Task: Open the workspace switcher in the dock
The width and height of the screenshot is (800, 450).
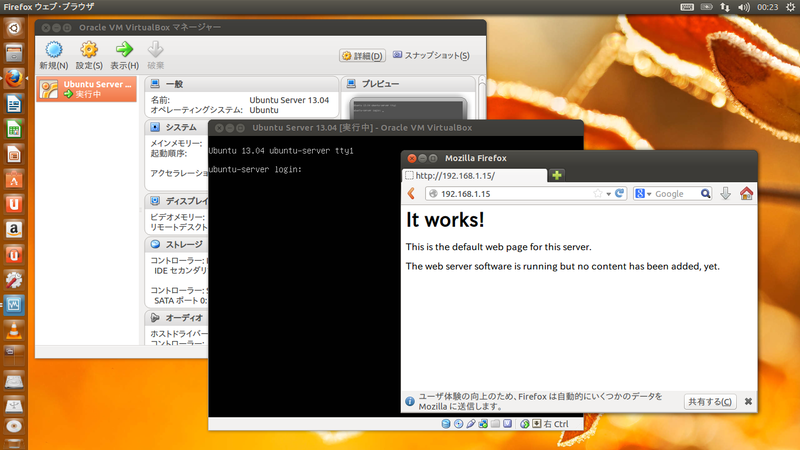Action: click(x=14, y=356)
